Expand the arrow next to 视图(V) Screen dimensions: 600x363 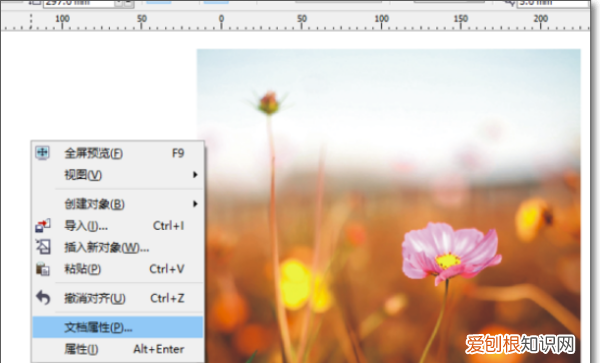point(195,175)
